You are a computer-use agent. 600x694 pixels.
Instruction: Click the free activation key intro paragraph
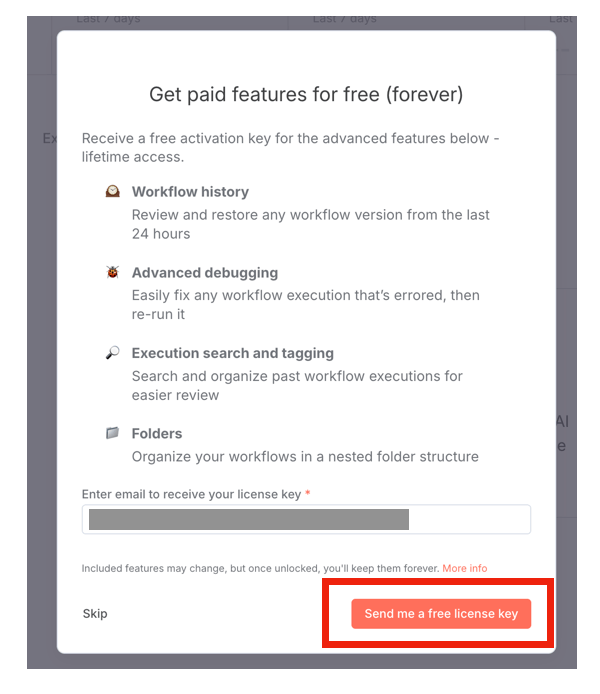290,148
